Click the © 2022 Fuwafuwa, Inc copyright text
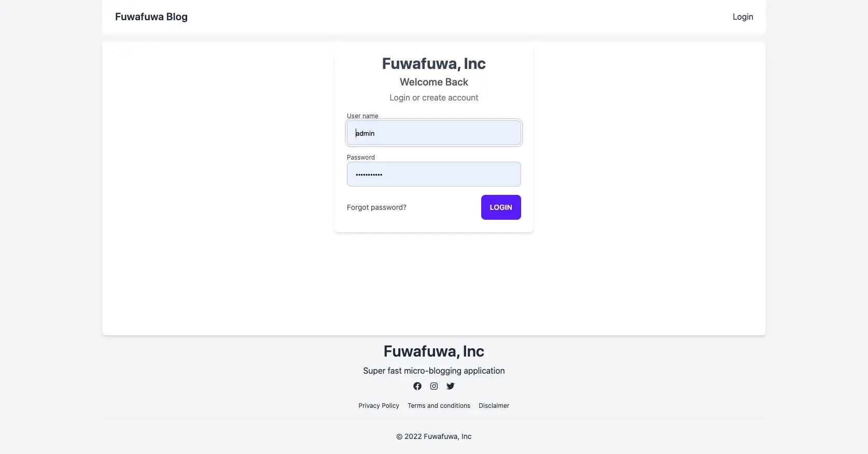 pos(434,436)
